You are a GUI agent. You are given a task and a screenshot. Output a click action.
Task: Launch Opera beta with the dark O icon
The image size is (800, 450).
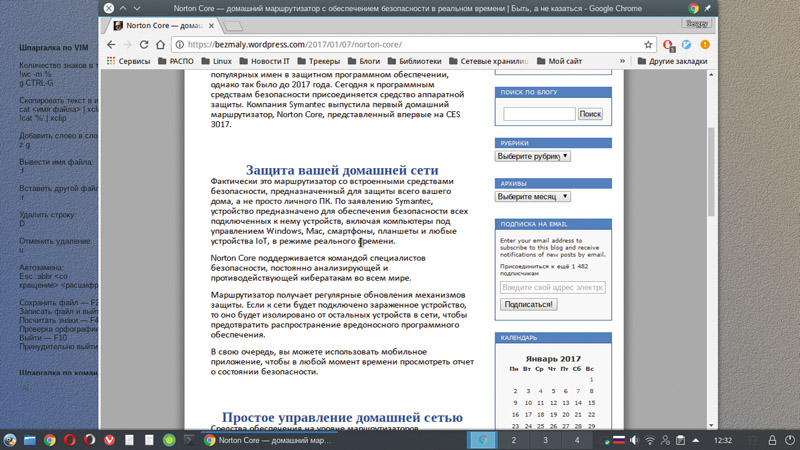[x=89, y=440]
